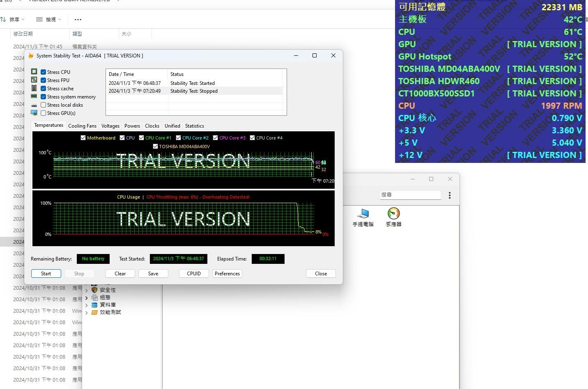
Task: Click the Close button in AIDA64 dialog
Action: tap(321, 274)
